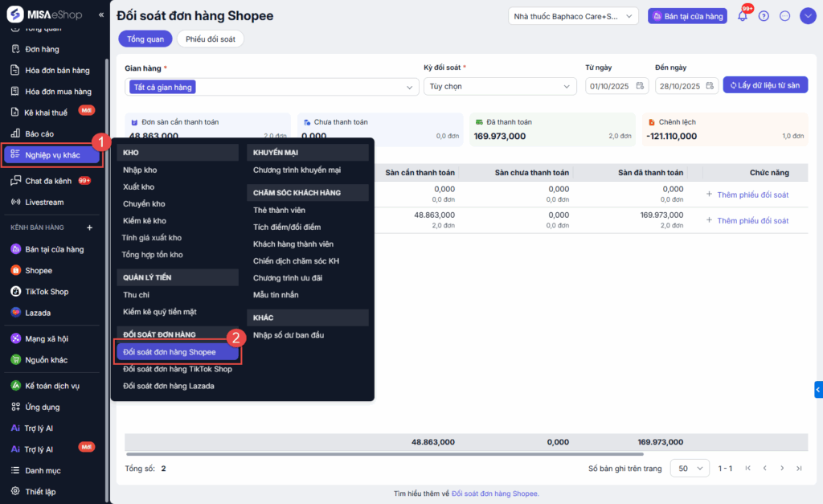
Task: Expand the blue side panel handle
Action: point(818,390)
